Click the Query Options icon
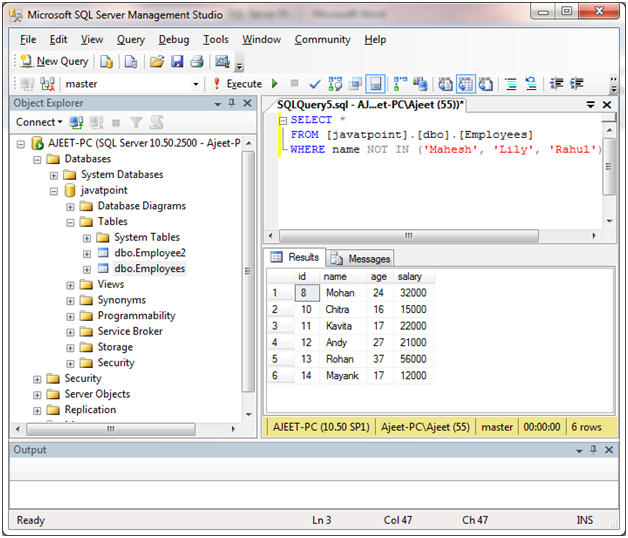The image size is (628, 538). pos(355,84)
